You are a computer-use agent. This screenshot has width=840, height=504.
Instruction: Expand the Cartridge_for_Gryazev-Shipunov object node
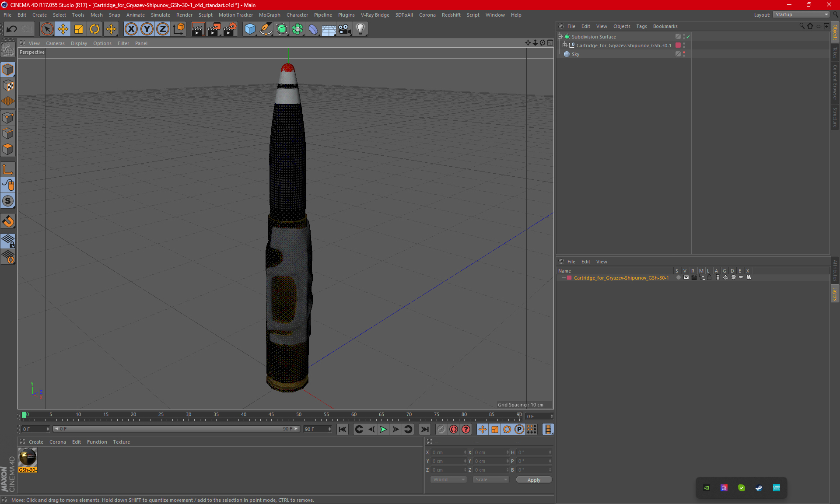pos(565,45)
